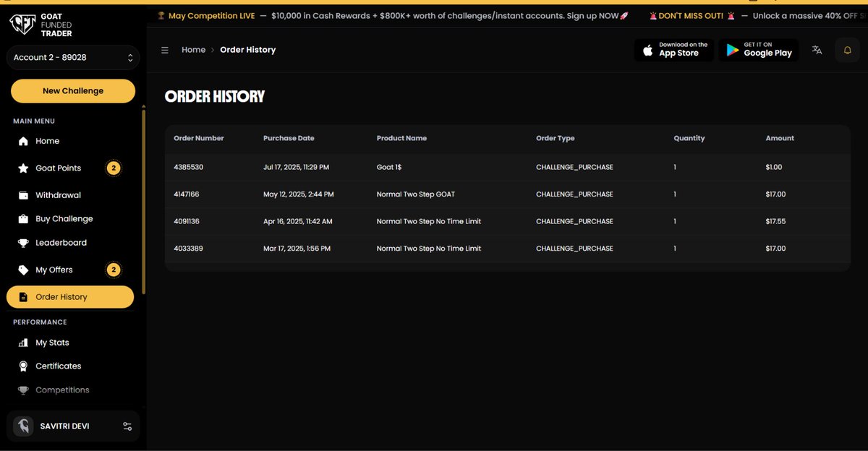This screenshot has height=451, width=868.
Task: Open the Account 2 - 89028 selector
Action: tap(73, 58)
